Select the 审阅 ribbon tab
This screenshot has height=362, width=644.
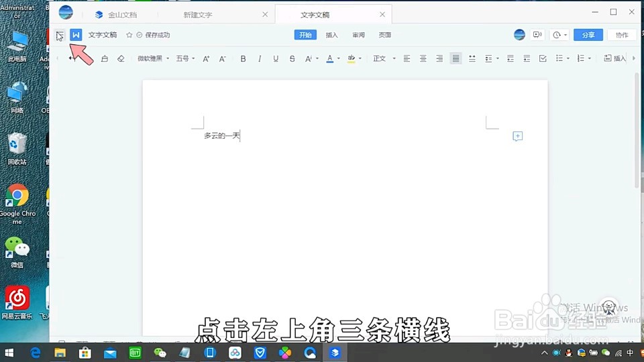(x=358, y=35)
